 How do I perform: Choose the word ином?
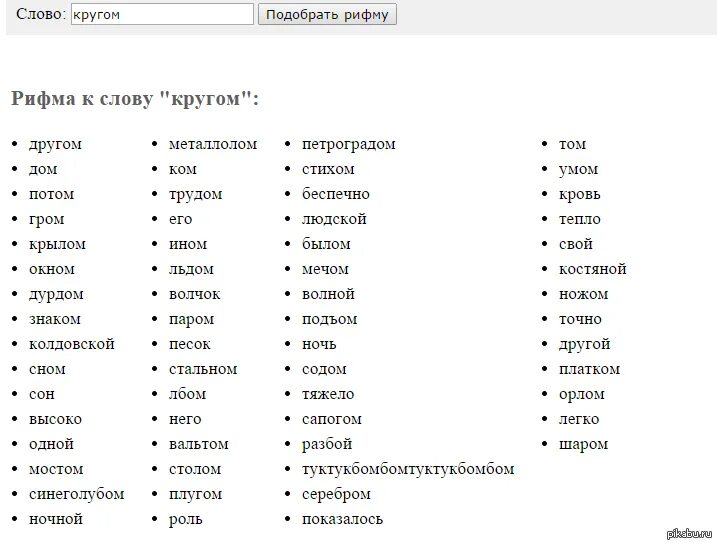click(188, 245)
